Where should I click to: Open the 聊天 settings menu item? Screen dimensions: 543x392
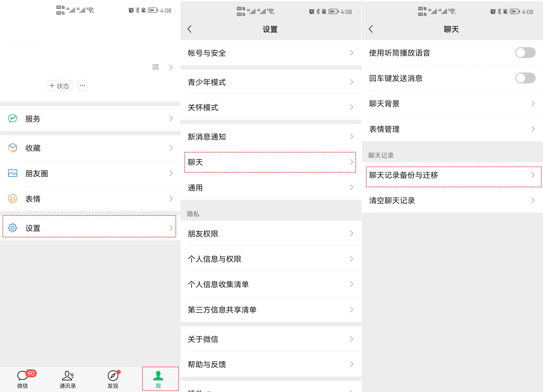[x=270, y=162]
